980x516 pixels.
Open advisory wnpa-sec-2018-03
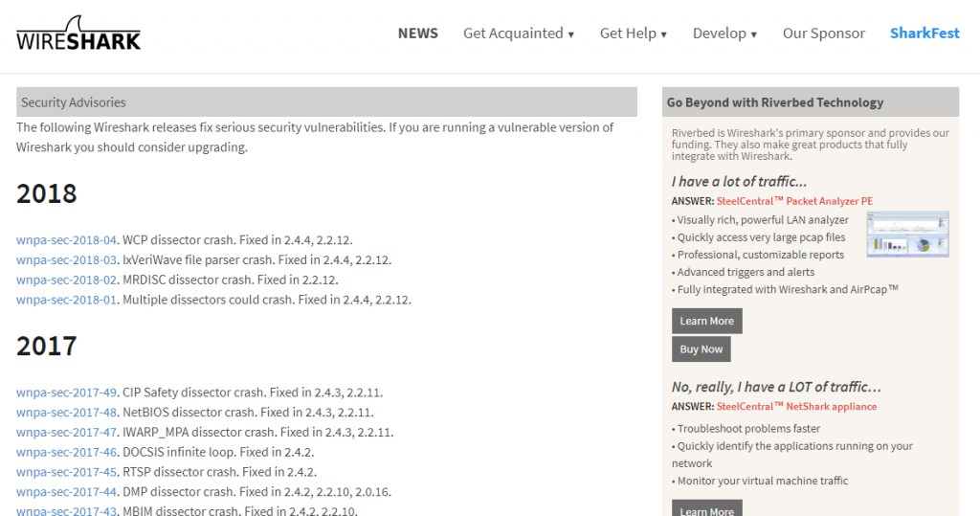click(x=66, y=260)
